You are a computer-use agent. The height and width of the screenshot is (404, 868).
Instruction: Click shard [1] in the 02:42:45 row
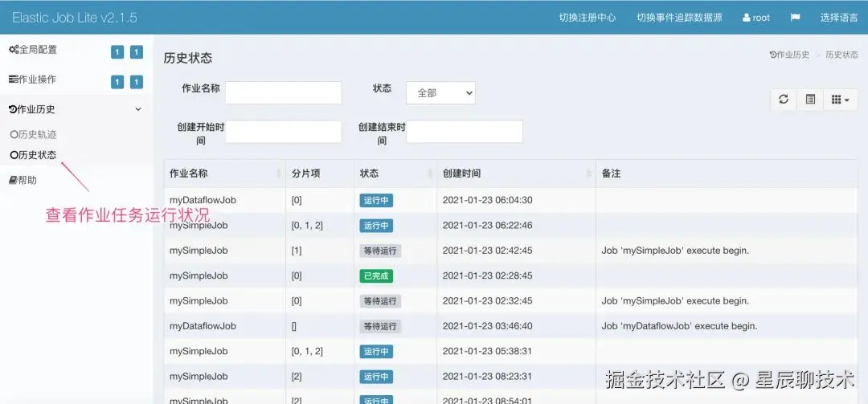coord(297,251)
